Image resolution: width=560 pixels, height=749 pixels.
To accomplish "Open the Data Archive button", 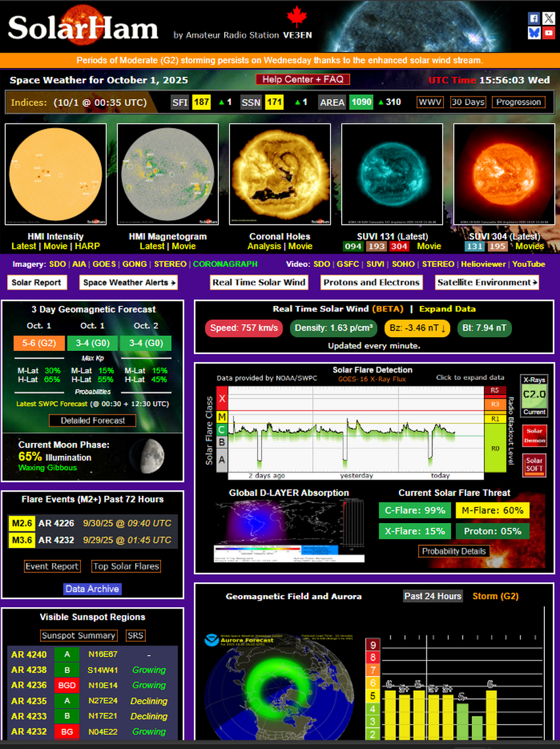I will 93,589.
